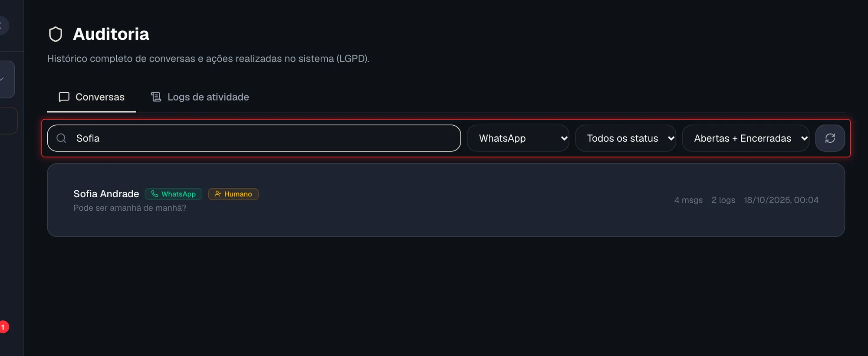Image resolution: width=868 pixels, height=356 pixels.
Task: Collapse the sidebar using the top-left chevron
Action: [2, 25]
